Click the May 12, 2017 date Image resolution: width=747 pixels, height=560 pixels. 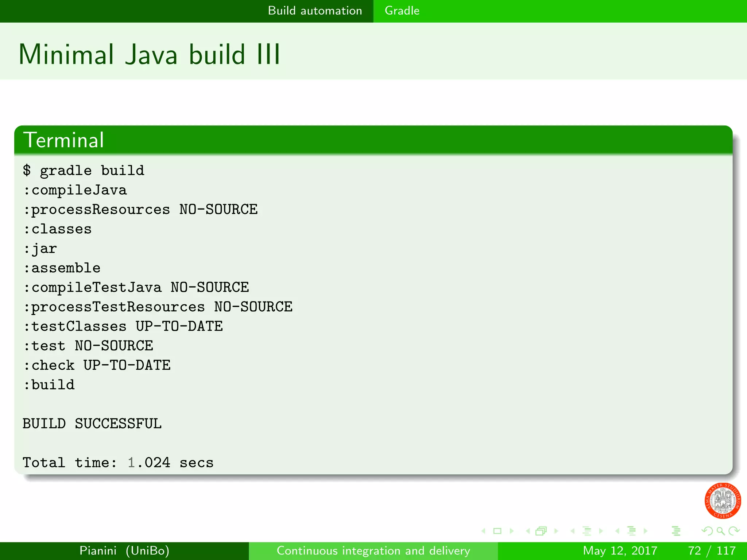[620, 551]
